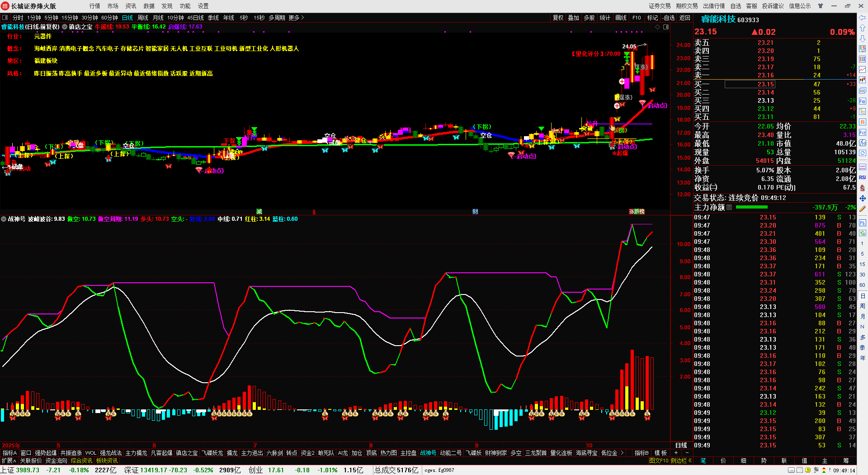
Task: Open the 设置 menu
Action: click(203, 6)
